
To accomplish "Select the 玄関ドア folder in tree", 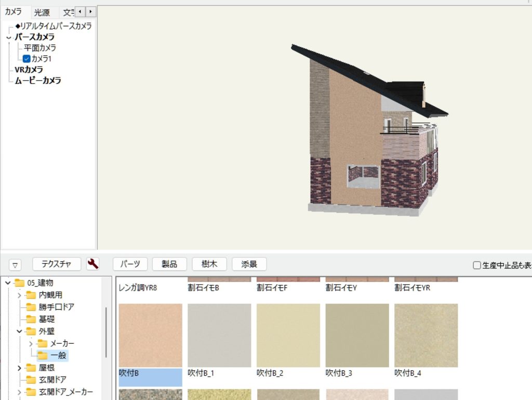I will click(52, 379).
